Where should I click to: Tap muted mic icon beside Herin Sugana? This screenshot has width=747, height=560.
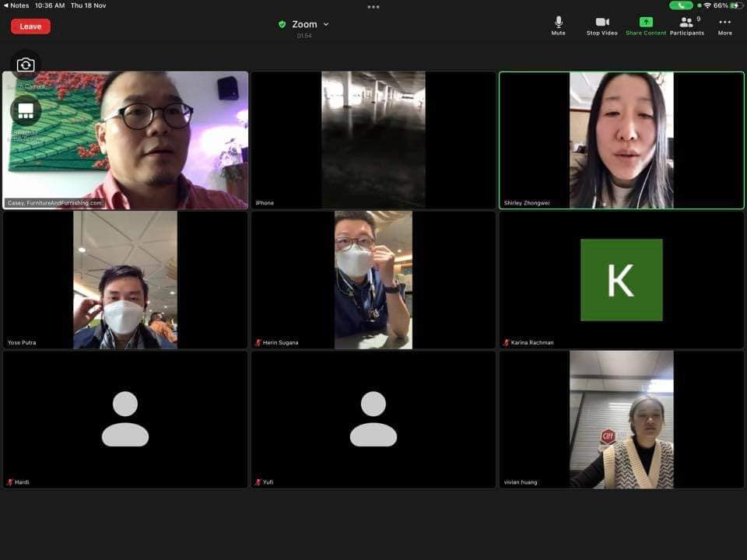click(258, 343)
